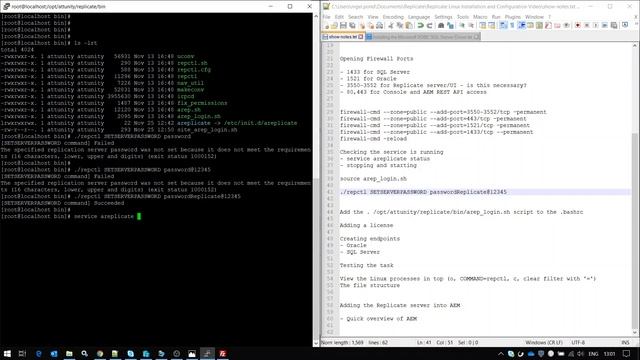Viewport: 640px width, 360px height.
Task: Open the Plugins menu in Notepad++
Action: pyautogui.click(x=513, y=17)
